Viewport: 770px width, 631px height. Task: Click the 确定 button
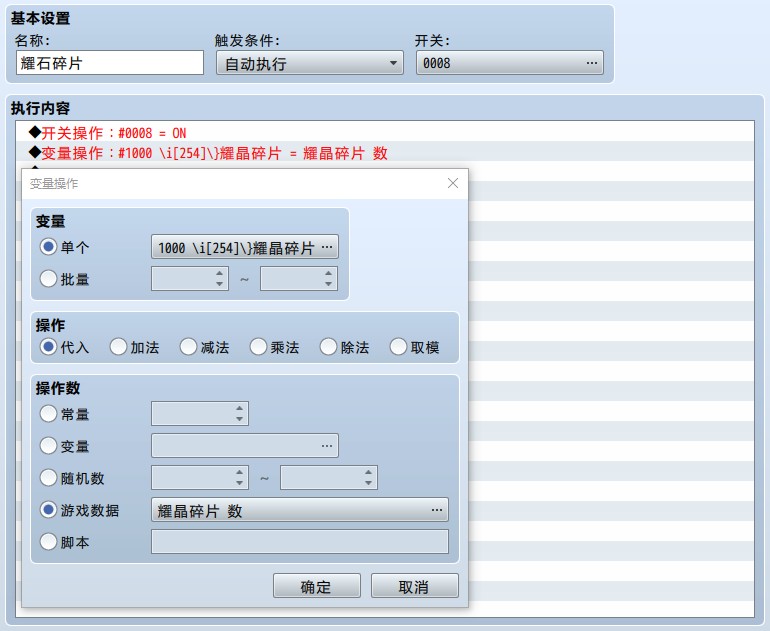[x=317, y=586]
